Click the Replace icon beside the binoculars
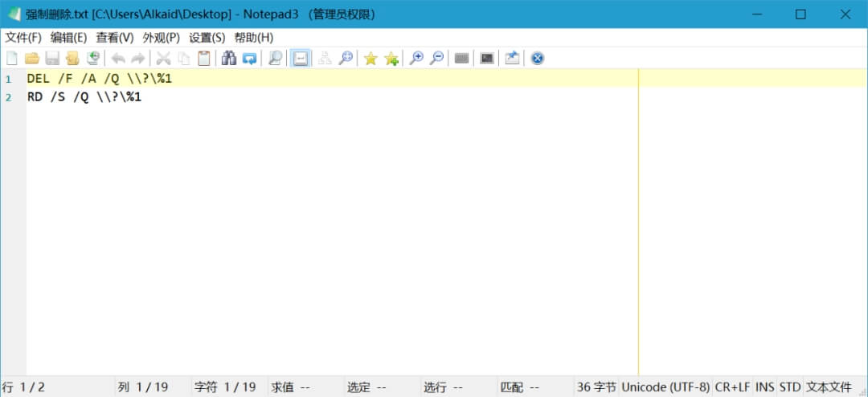Image resolution: width=868 pixels, height=397 pixels. [x=249, y=58]
